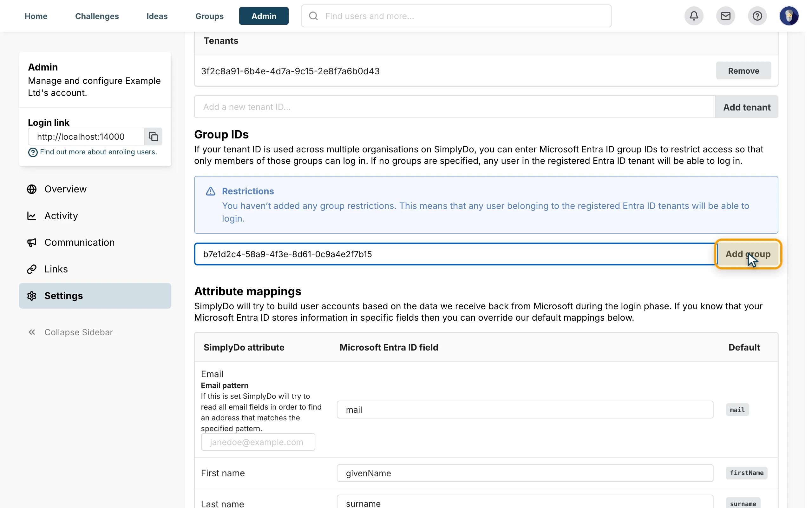The image size is (812, 508).
Task: Click the Communication megaphone icon
Action: click(x=32, y=243)
